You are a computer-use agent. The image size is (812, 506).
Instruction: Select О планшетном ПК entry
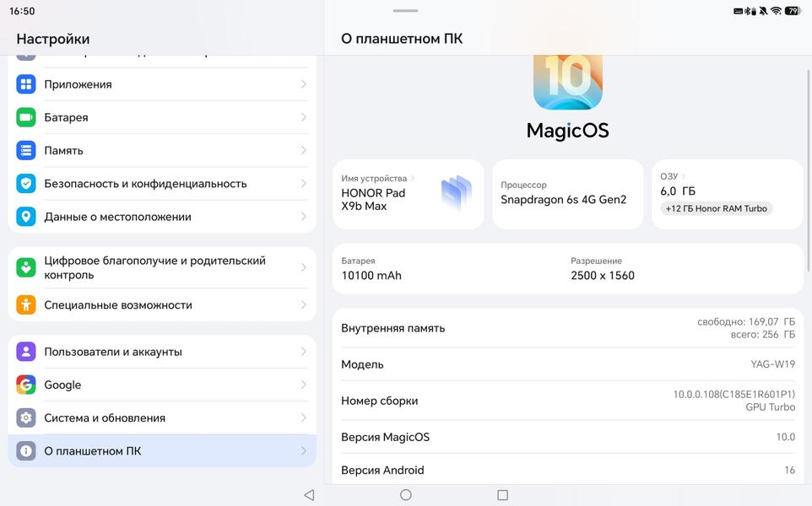[x=162, y=450]
